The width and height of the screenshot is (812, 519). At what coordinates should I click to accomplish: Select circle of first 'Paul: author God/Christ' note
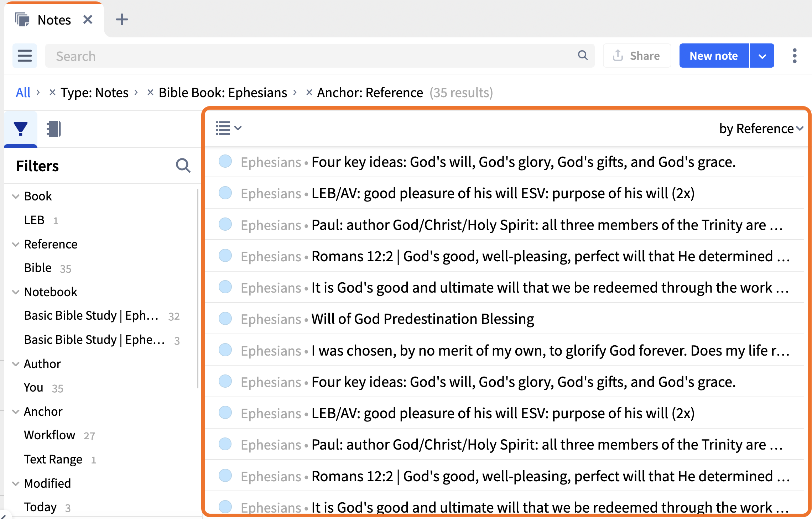coord(225,224)
